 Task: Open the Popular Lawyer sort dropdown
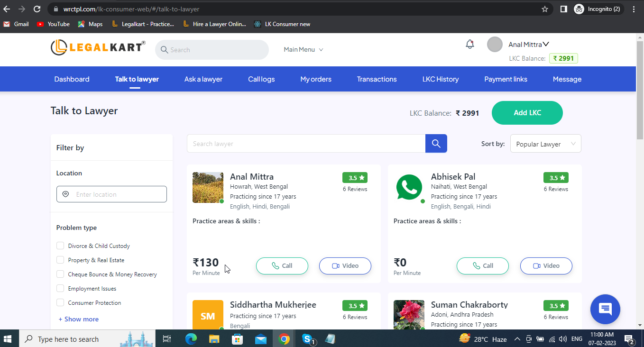(x=545, y=144)
